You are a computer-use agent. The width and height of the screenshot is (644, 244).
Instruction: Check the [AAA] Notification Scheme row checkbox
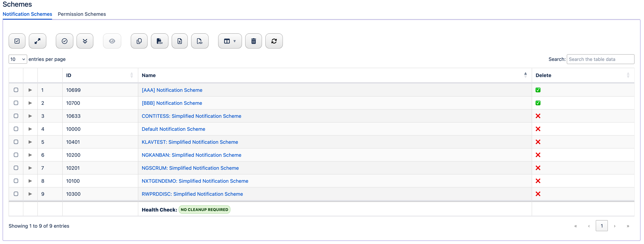tap(16, 90)
